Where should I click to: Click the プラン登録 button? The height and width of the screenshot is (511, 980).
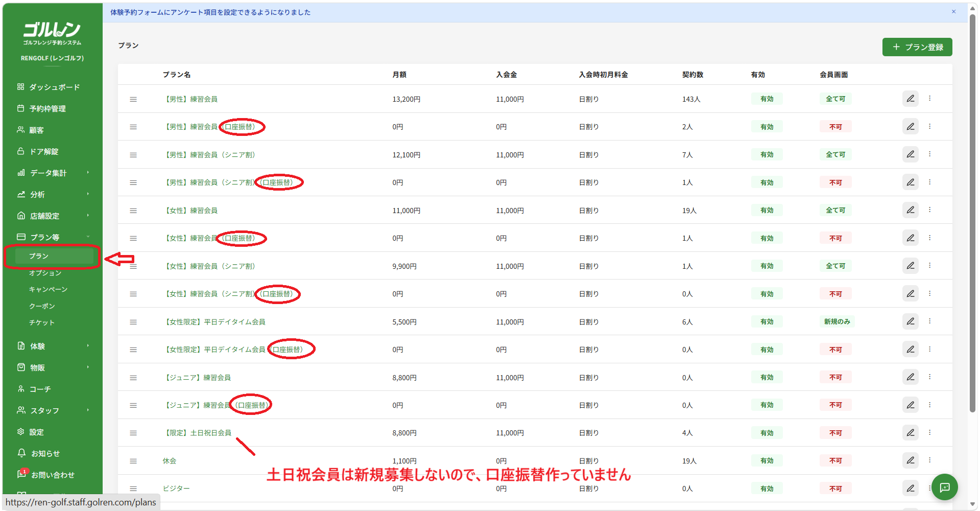(x=917, y=47)
